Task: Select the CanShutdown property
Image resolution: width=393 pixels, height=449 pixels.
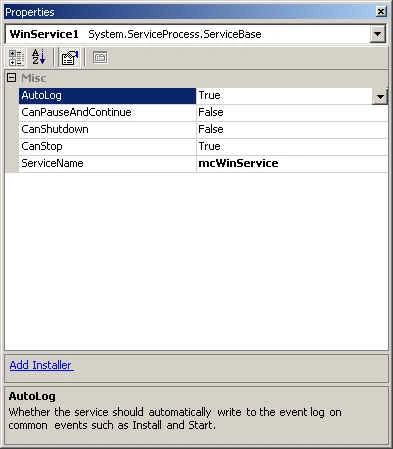Action: point(107,129)
